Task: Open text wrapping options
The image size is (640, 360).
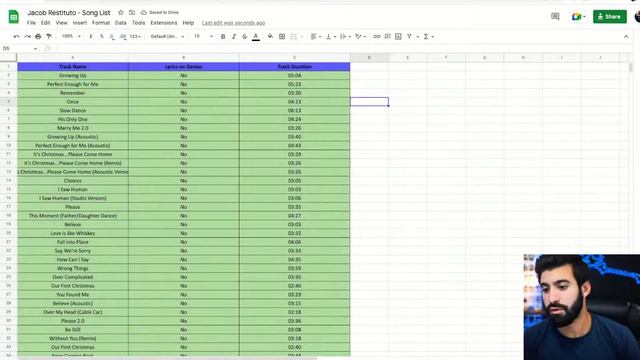Action: pyautogui.click(x=345, y=37)
